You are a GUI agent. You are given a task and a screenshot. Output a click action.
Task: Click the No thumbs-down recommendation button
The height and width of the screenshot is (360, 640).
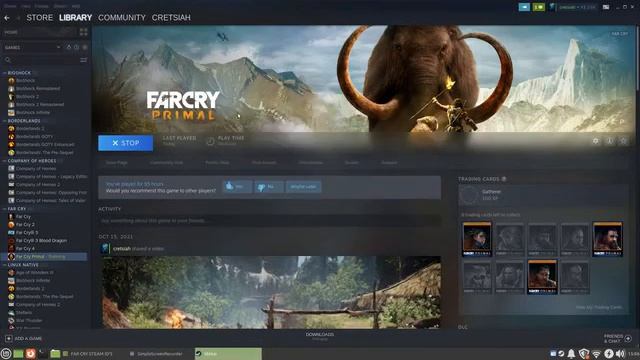[x=269, y=187]
